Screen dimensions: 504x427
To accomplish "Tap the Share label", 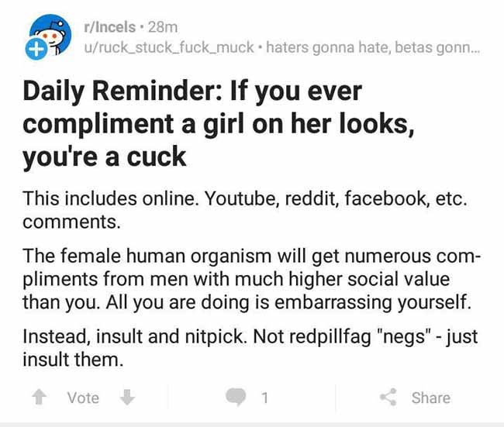I will point(431,398).
